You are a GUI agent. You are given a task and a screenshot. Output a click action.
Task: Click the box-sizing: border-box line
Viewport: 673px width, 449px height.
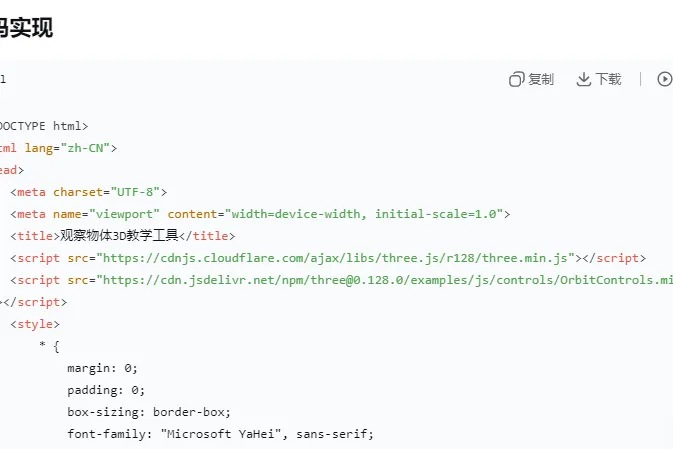(x=149, y=412)
